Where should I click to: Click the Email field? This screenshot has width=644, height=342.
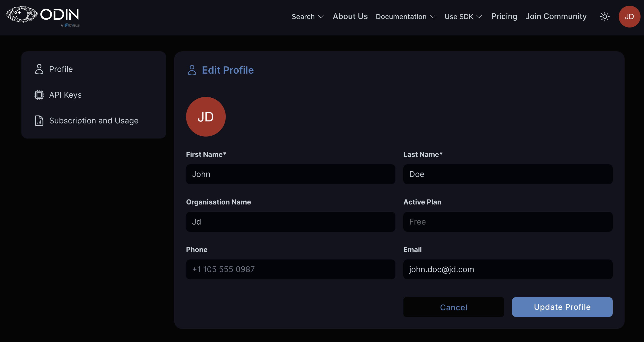click(508, 269)
